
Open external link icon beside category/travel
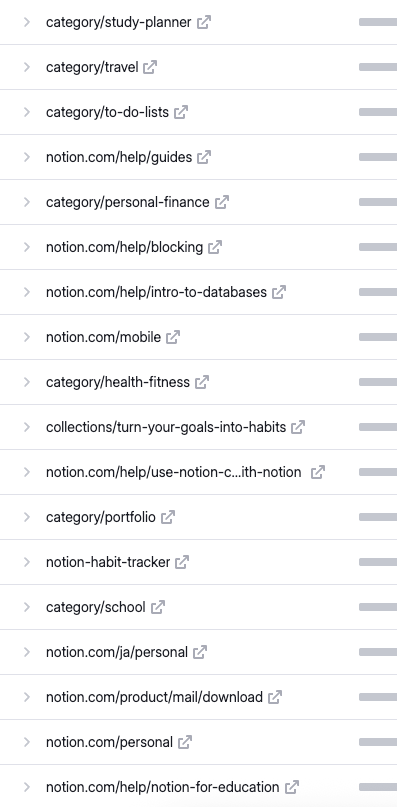pyautogui.click(x=150, y=67)
